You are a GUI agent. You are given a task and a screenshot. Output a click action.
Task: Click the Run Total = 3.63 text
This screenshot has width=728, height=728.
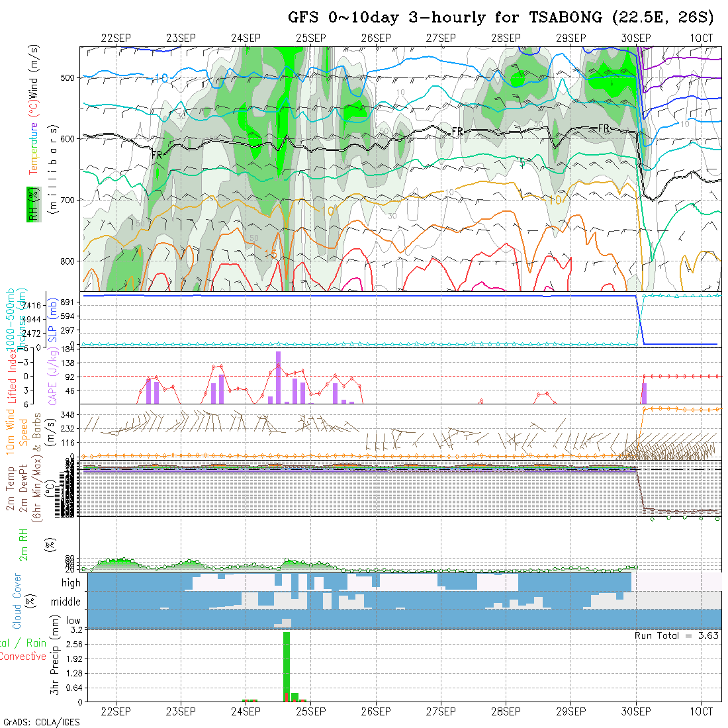[x=676, y=635]
